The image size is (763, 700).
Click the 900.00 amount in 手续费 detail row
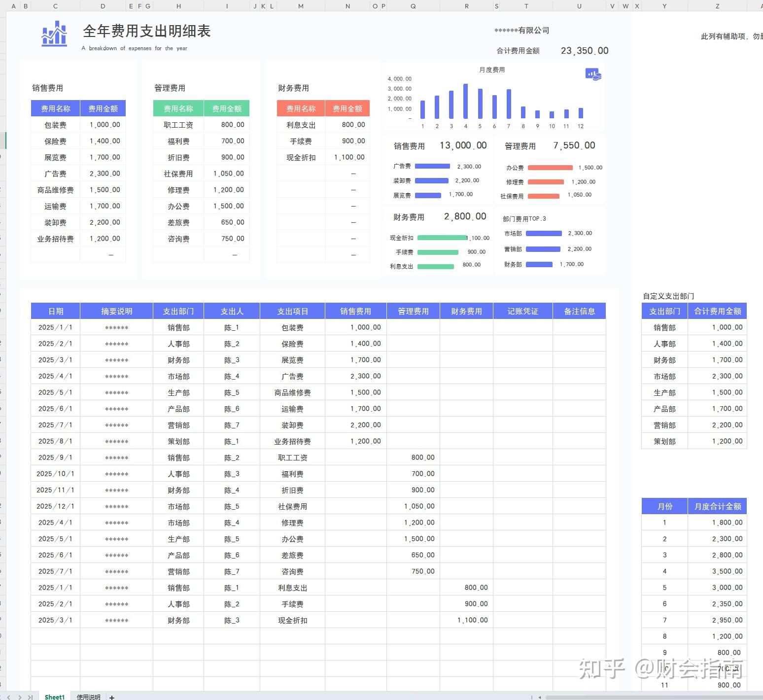pos(466,604)
